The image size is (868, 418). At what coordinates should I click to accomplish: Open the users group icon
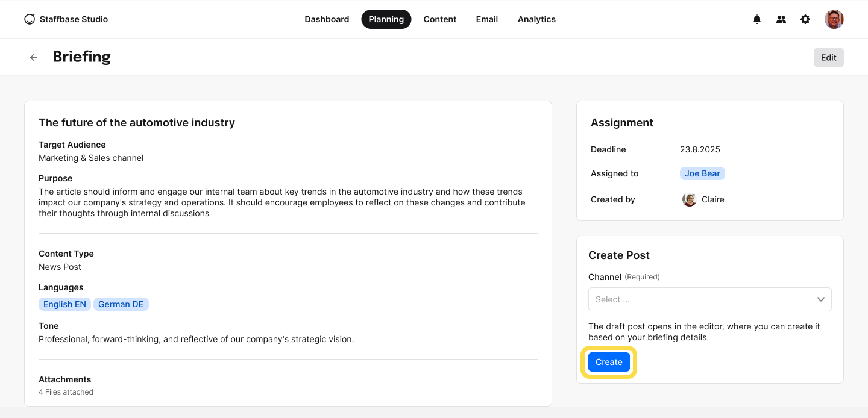coord(781,19)
